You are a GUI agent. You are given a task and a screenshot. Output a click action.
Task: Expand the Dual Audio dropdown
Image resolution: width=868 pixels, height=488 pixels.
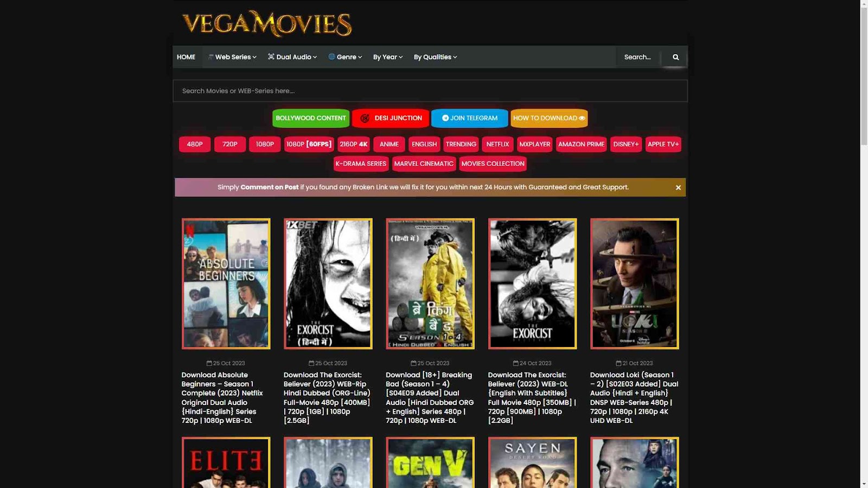[292, 57]
